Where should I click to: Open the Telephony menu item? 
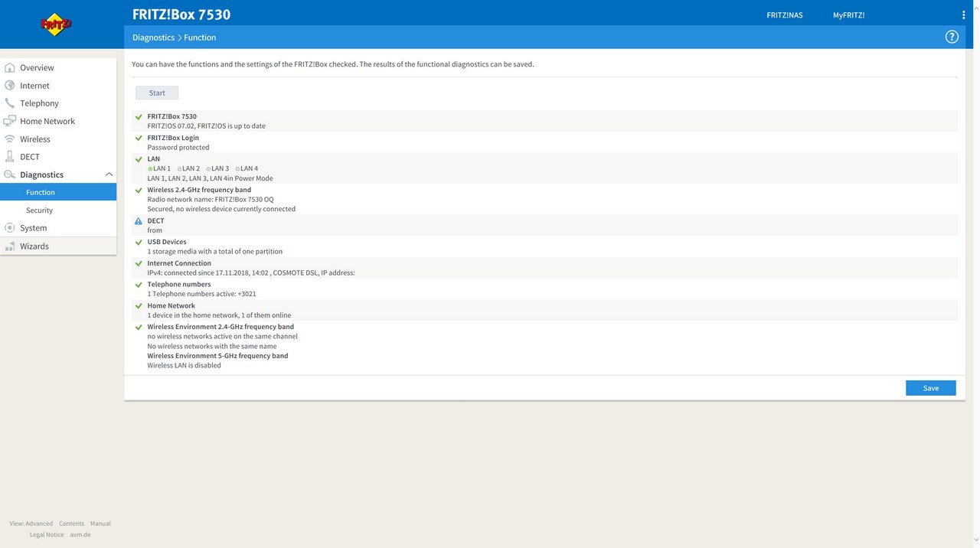pos(58,103)
